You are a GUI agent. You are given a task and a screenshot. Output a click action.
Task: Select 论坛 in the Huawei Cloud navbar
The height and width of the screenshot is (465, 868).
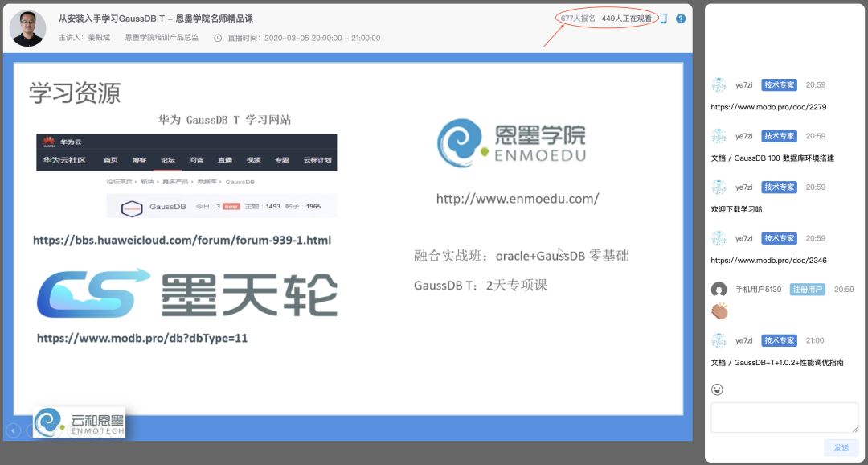point(170,158)
